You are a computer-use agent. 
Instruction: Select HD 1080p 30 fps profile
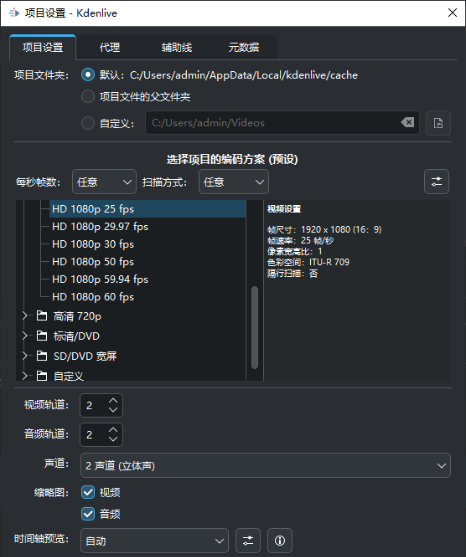(93, 244)
